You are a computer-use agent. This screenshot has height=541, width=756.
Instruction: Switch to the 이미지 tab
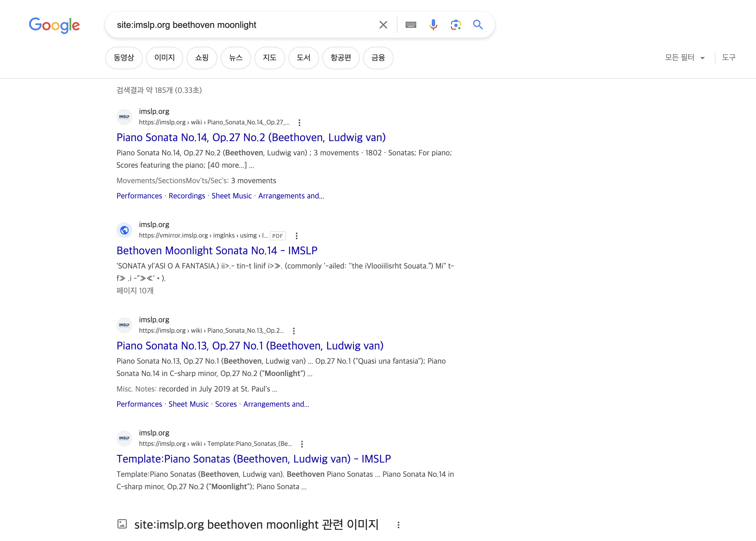pos(165,58)
